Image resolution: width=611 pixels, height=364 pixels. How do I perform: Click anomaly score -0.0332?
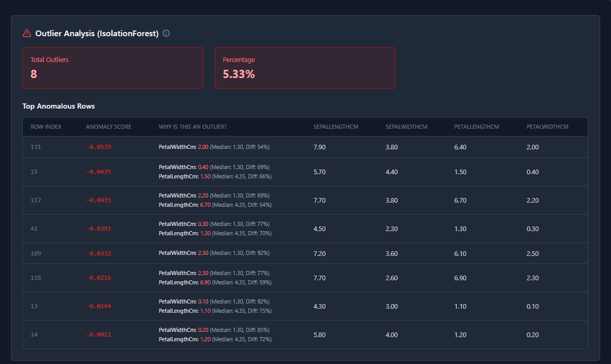(x=98, y=253)
